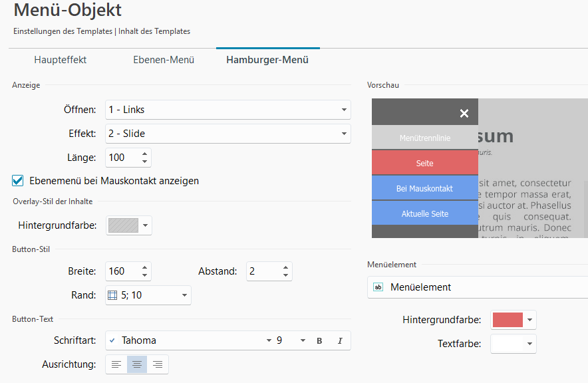Click the Seite button in preview

tap(424, 163)
